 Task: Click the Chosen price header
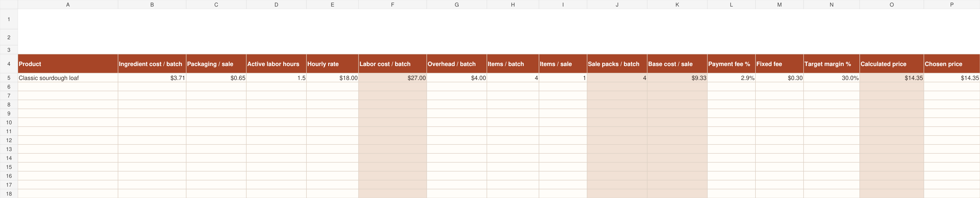(x=951, y=64)
